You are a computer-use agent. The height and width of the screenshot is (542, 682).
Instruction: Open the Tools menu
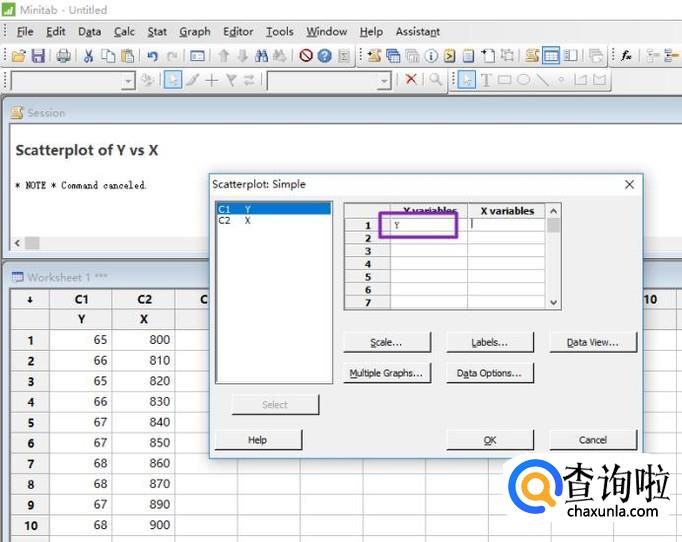click(x=280, y=32)
